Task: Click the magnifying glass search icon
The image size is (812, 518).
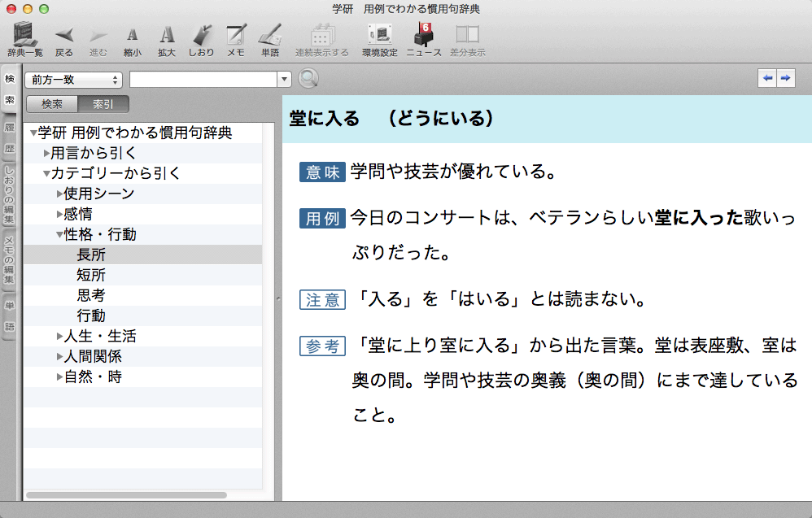Action: pos(308,79)
